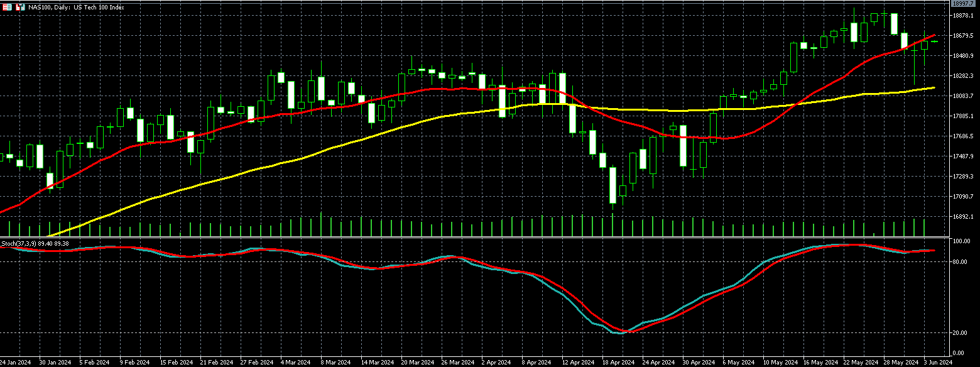980x367 pixels.
Task: Click the 100.00 stochastic scale label
Action: (x=961, y=242)
